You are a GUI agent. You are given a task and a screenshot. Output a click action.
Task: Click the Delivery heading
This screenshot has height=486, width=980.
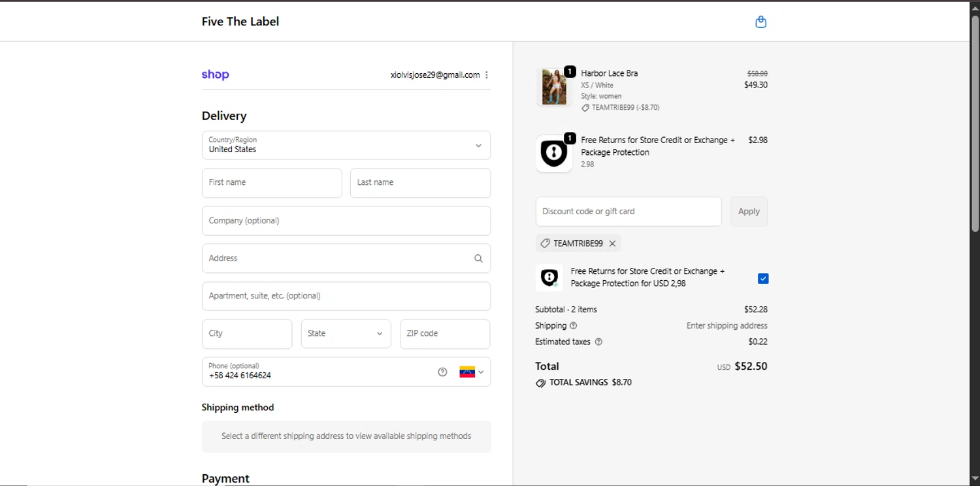pyautogui.click(x=224, y=116)
